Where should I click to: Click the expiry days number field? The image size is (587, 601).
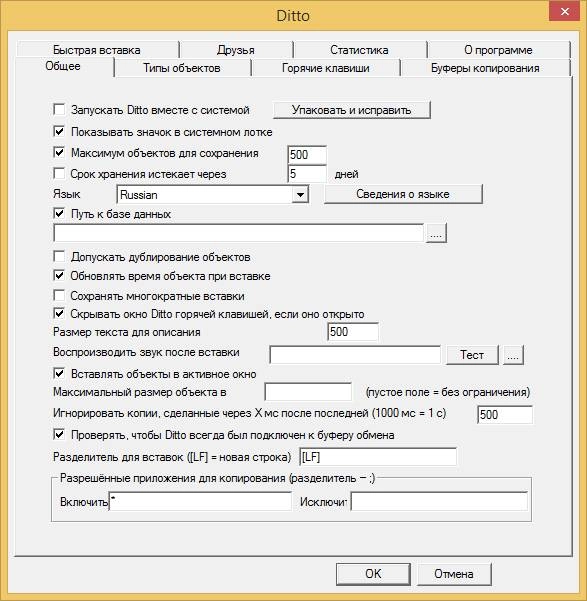click(x=307, y=174)
